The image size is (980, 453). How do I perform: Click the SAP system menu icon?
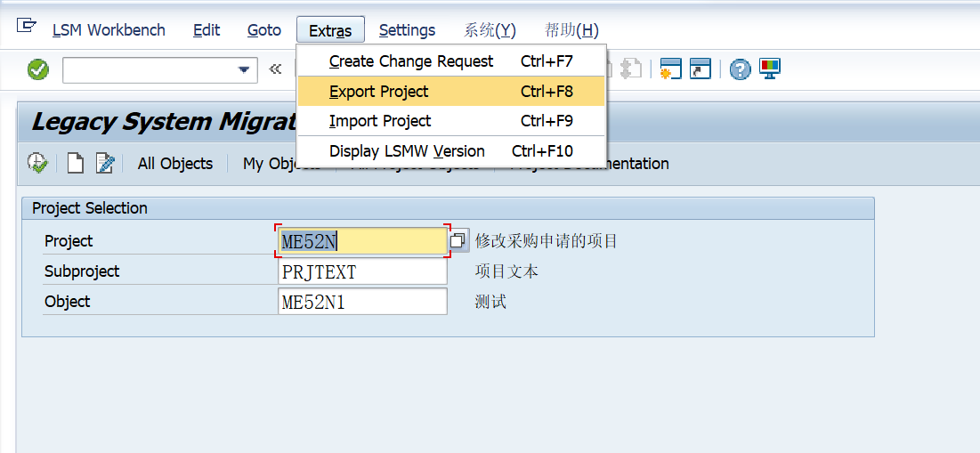tap(26, 26)
